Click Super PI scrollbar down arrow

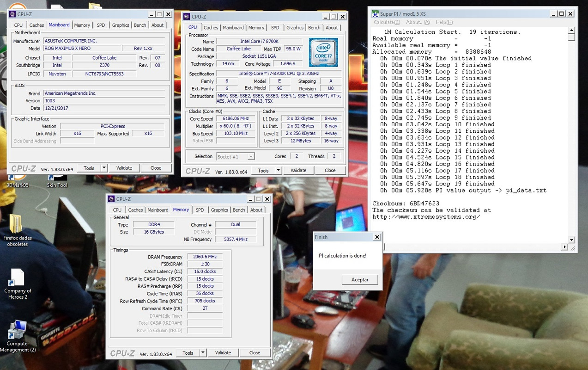click(572, 240)
